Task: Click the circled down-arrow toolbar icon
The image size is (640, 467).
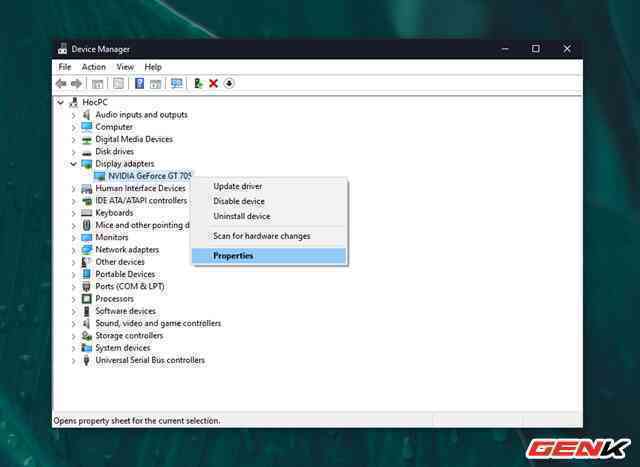Action: [229, 83]
